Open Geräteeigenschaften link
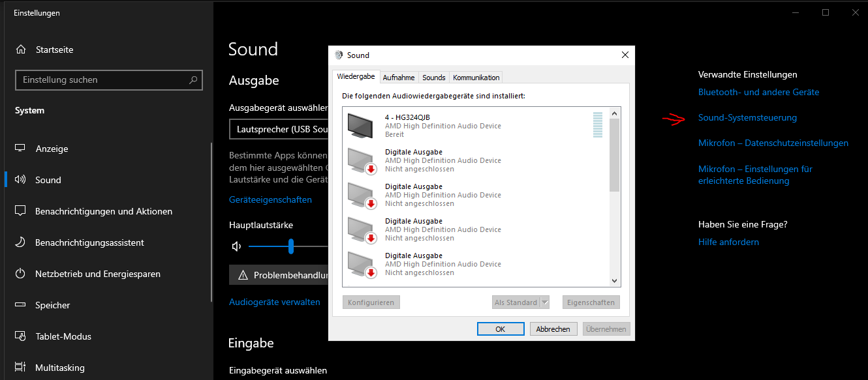This screenshot has height=380, width=868. coord(270,199)
